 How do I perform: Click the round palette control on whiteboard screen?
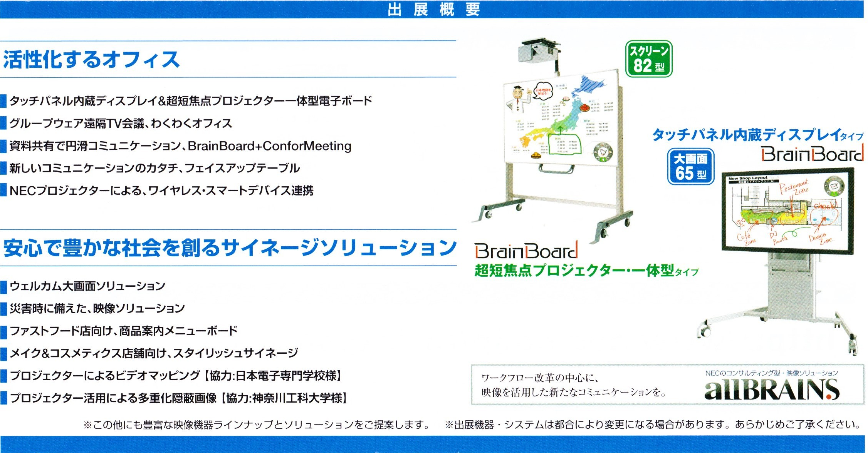click(603, 153)
